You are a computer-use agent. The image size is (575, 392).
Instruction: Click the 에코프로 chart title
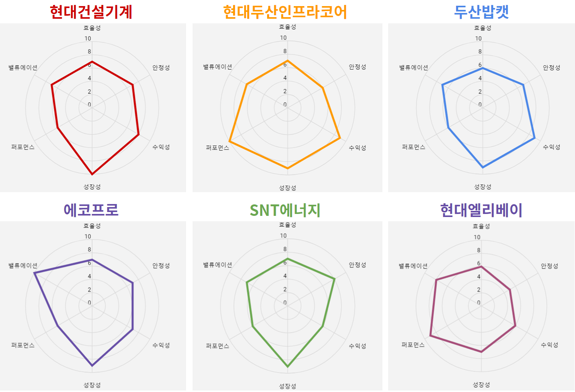91,210
